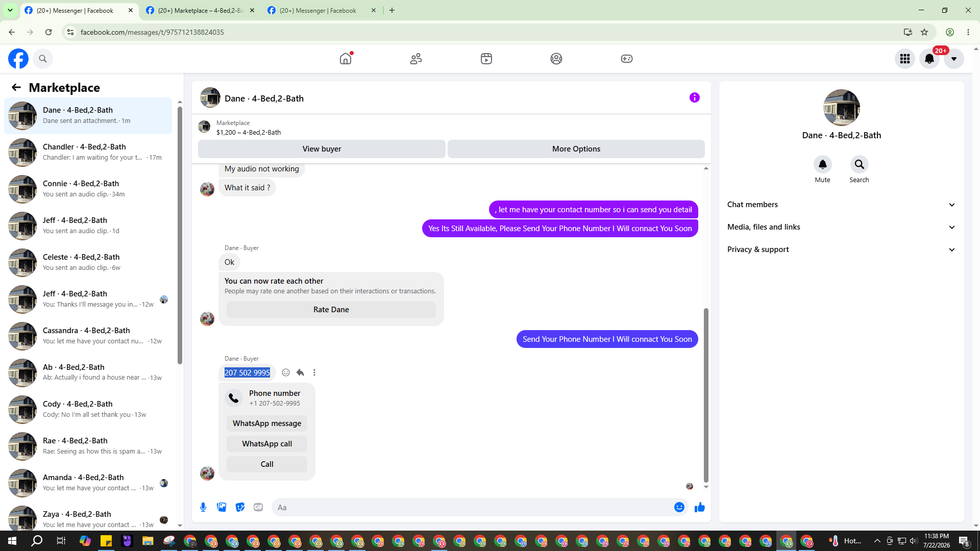
Task: Click the Facebook search magnifier icon
Action: 43,59
